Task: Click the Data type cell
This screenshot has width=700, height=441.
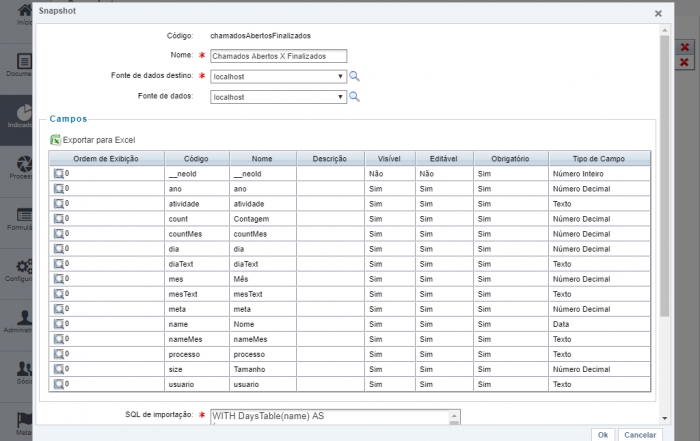Action: click(600, 324)
